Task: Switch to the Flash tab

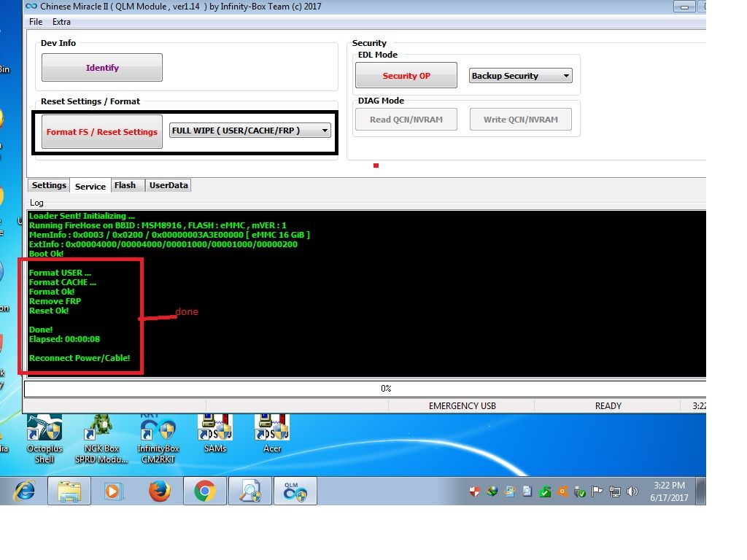Action: click(x=125, y=185)
